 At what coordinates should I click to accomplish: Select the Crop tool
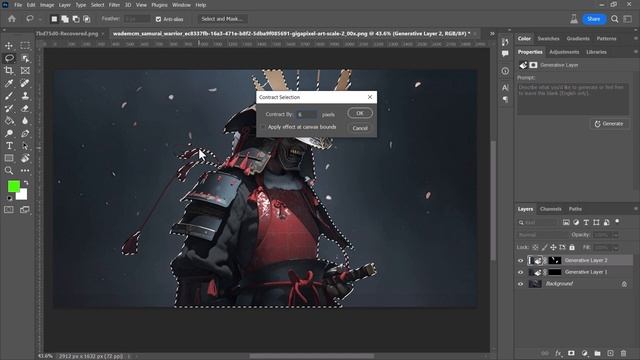coord(9,71)
